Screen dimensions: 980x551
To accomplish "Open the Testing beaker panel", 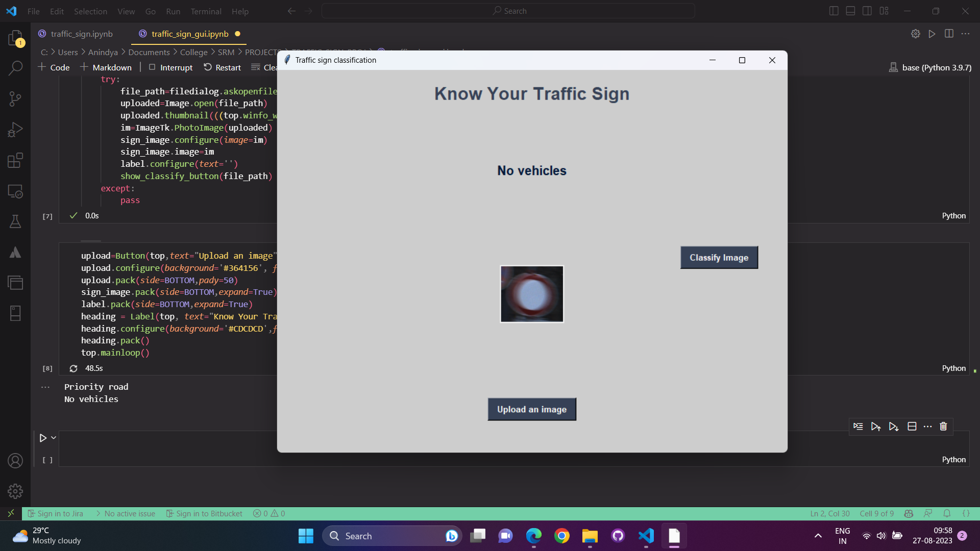I will pyautogui.click(x=15, y=221).
